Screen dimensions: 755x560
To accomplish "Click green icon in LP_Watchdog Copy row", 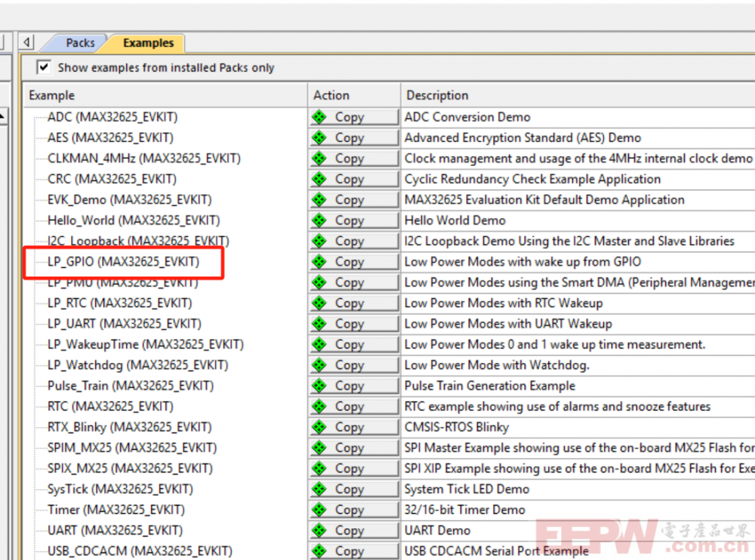I will [x=319, y=365].
